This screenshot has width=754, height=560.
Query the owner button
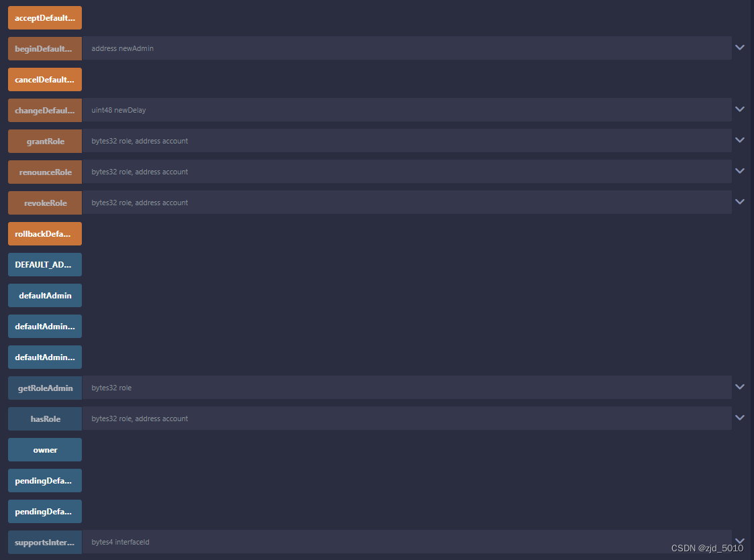pyautogui.click(x=45, y=449)
